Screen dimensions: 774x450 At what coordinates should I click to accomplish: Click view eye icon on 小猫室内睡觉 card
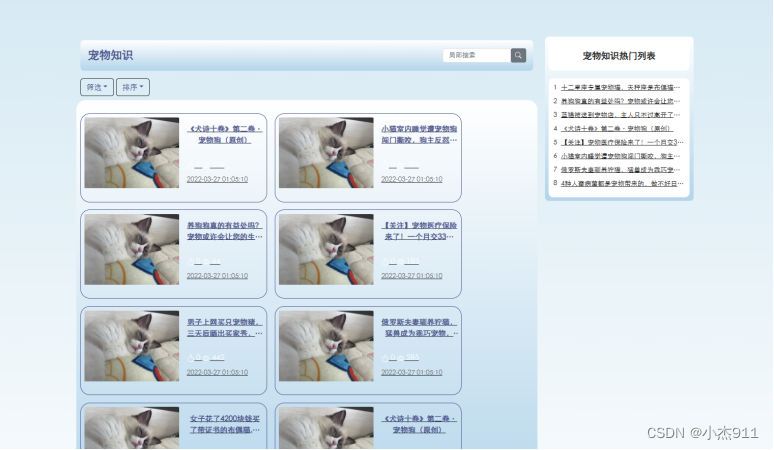click(400, 165)
